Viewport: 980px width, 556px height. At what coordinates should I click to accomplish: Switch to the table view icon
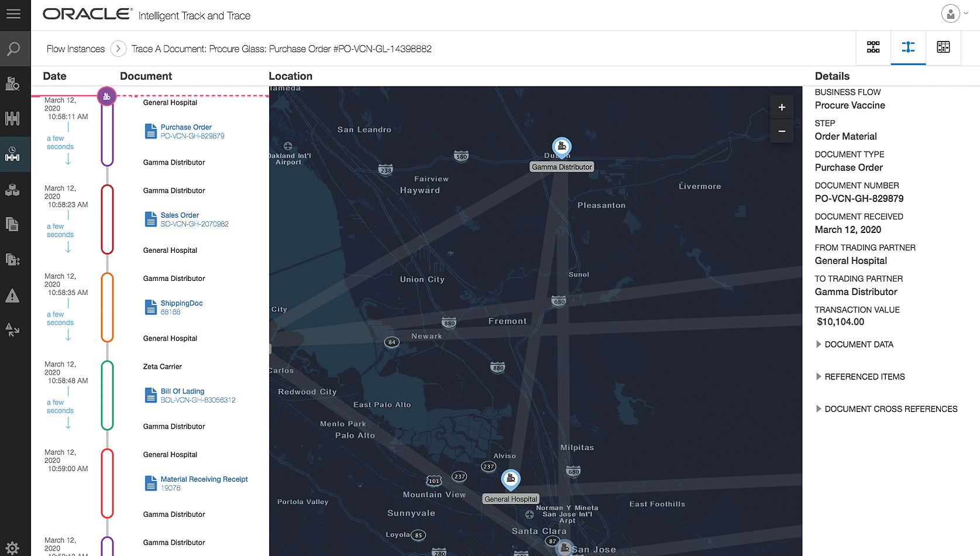(943, 47)
